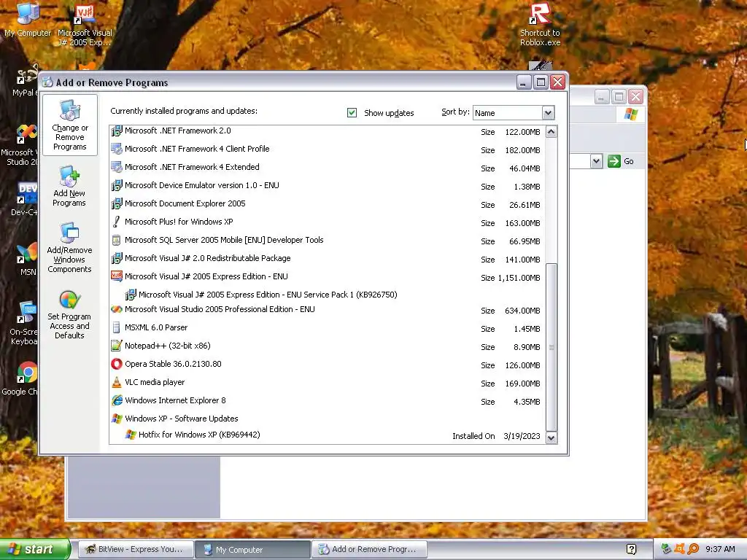The image size is (747, 560).
Task: Select Windows XP Software Updates icon
Action: [116, 419]
